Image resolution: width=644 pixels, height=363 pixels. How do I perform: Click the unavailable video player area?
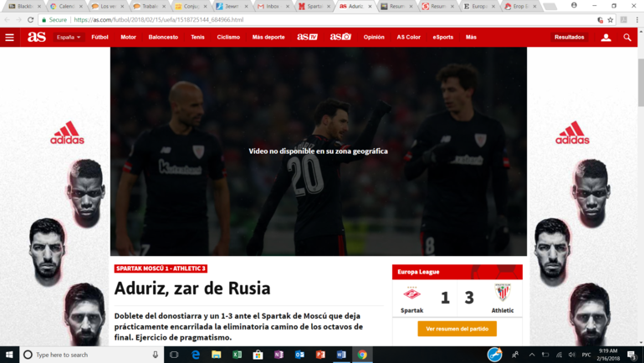(x=319, y=151)
